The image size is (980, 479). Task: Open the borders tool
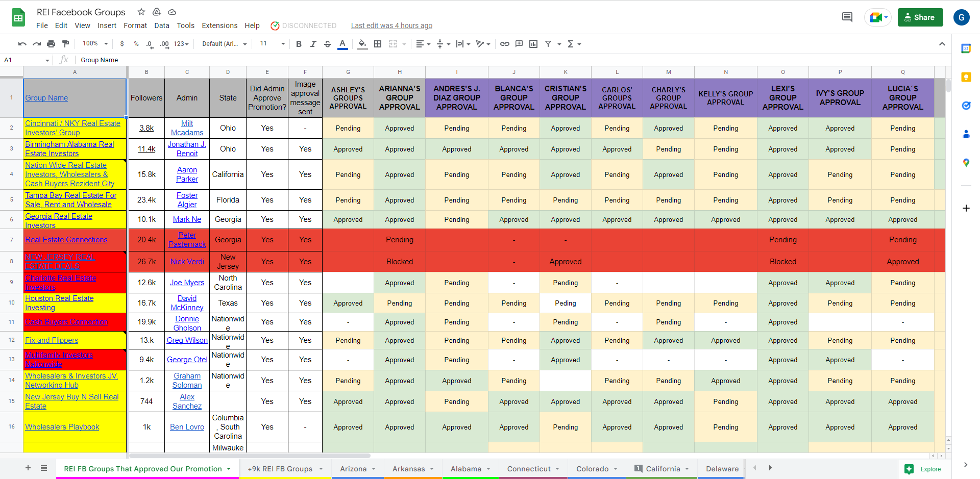(x=378, y=44)
